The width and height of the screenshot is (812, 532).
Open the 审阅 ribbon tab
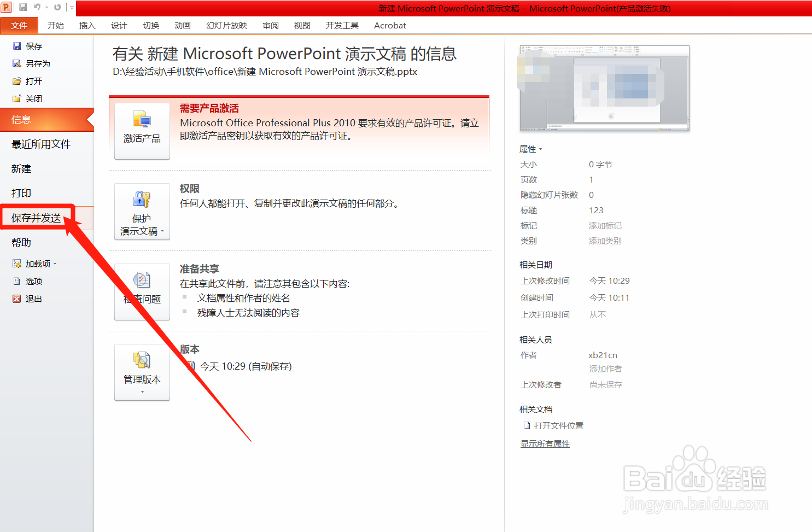click(x=271, y=26)
